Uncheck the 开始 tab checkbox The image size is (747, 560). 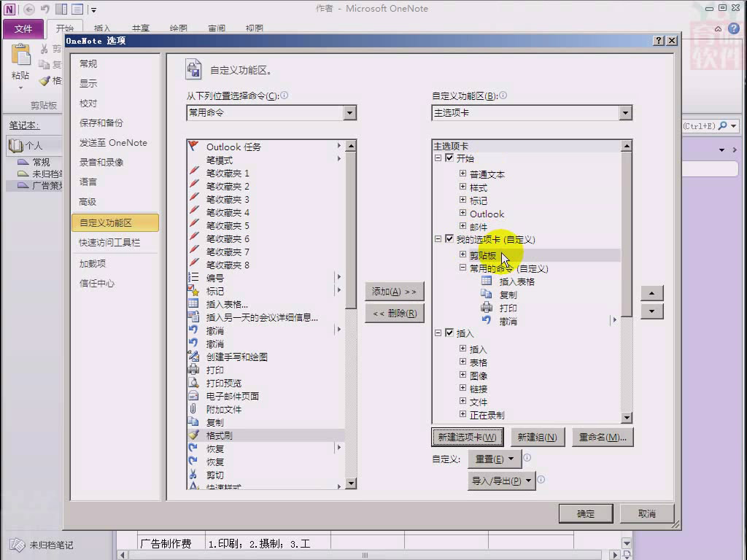click(449, 157)
